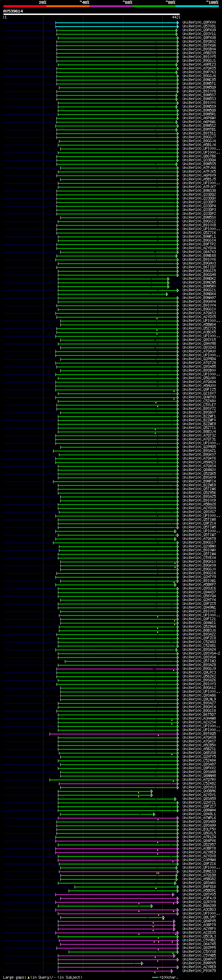Viewport: 222px width, 980px height.
Task: Click hit label UniRef100_A7Q4S5
Action: [x=199, y=68]
